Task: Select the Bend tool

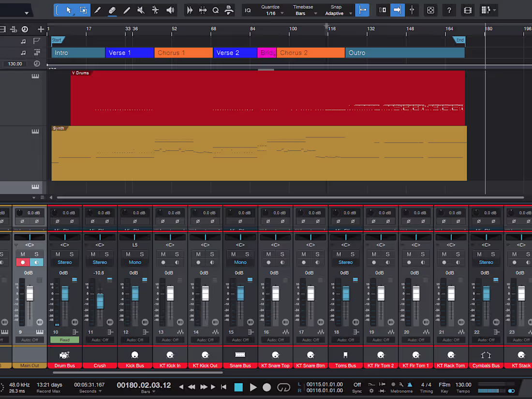Action: pyautogui.click(x=155, y=10)
